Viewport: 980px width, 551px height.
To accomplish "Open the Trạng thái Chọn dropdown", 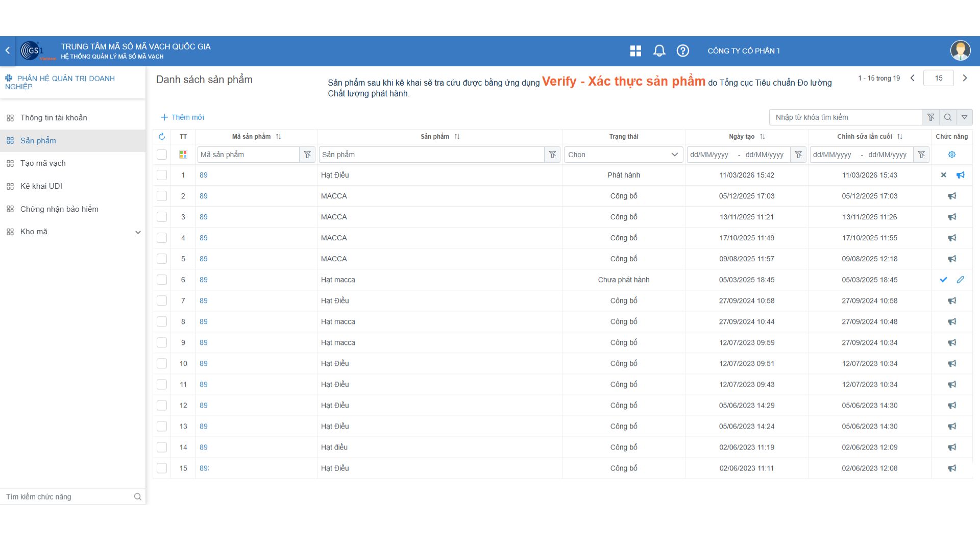I will point(623,155).
